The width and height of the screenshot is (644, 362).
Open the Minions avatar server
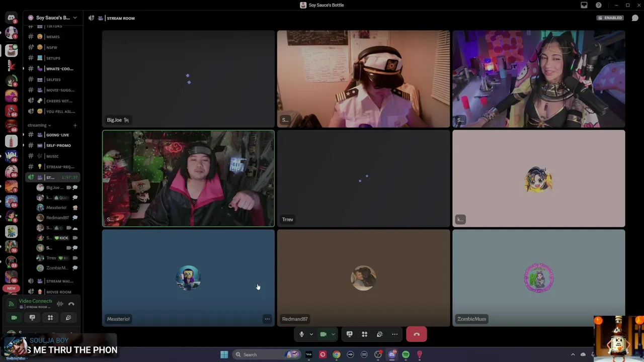click(11, 232)
